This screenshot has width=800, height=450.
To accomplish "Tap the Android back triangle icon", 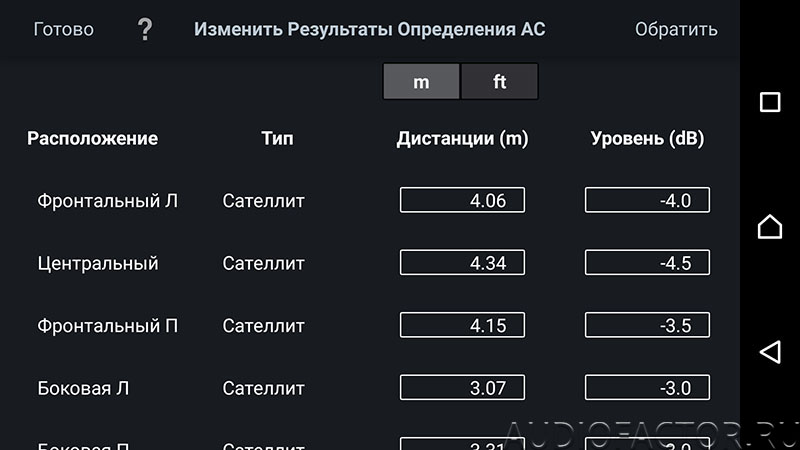I will pyautogui.click(x=770, y=352).
